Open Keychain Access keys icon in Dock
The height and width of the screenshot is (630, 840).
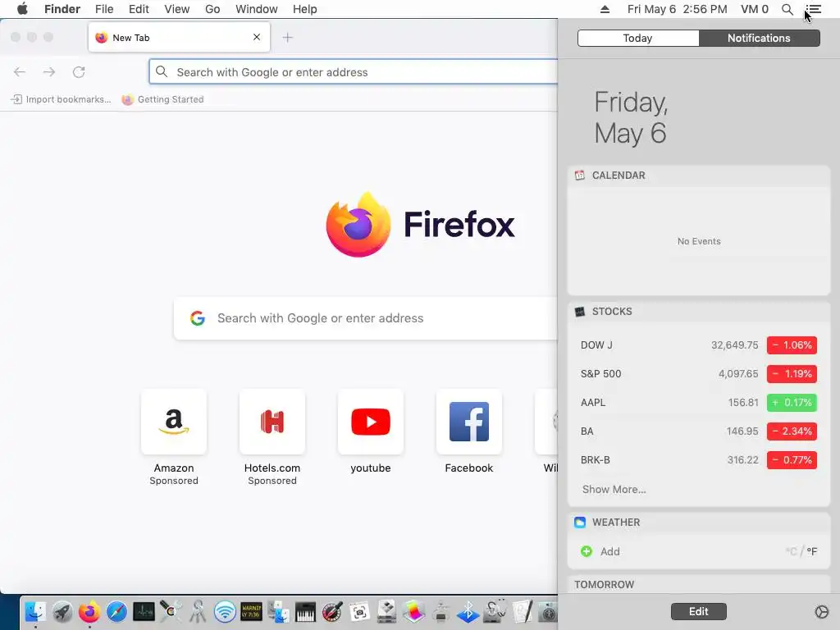[198, 611]
